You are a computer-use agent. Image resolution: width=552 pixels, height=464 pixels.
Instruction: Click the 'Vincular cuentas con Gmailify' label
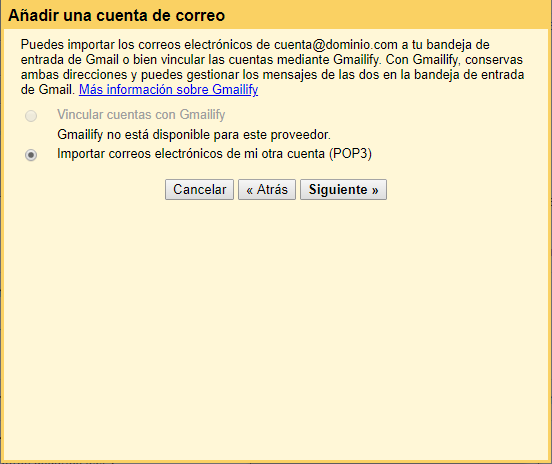click(141, 115)
